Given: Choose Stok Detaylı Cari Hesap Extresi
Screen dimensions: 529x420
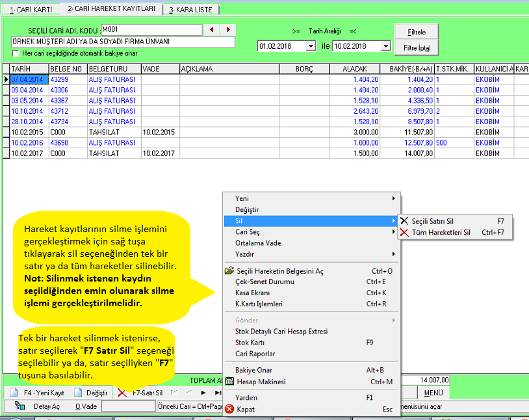Looking at the screenshot, I should tap(311, 332).
